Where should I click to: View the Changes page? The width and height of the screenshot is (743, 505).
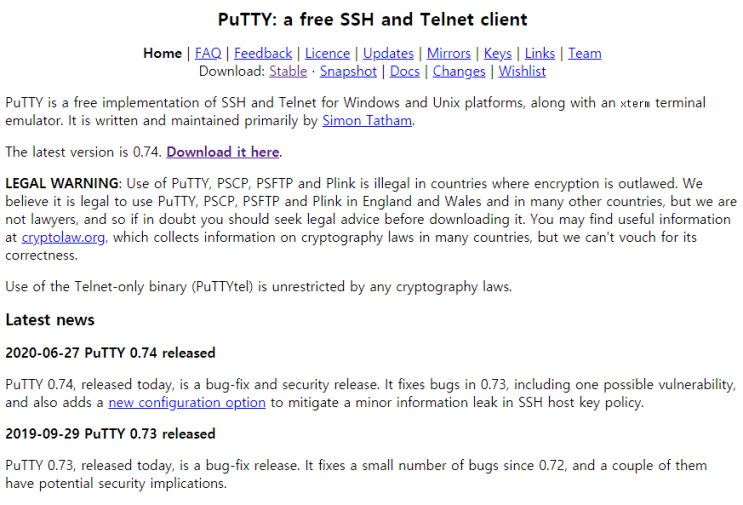pyautogui.click(x=459, y=72)
